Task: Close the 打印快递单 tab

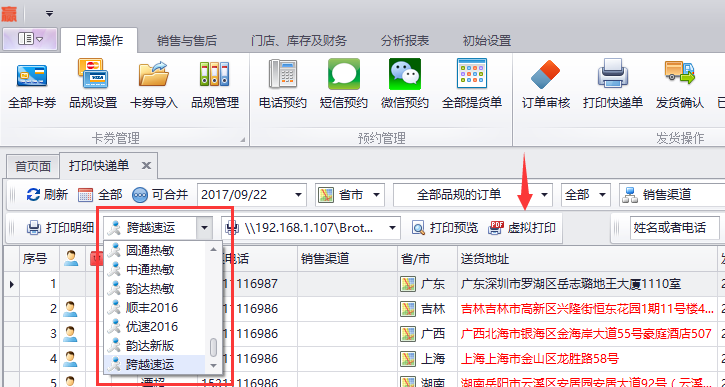Action: (x=146, y=166)
